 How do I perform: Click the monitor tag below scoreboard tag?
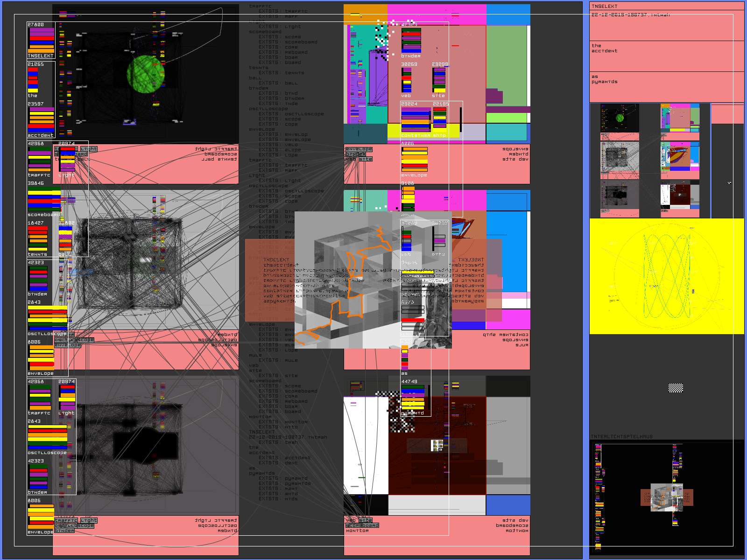tap(357, 531)
